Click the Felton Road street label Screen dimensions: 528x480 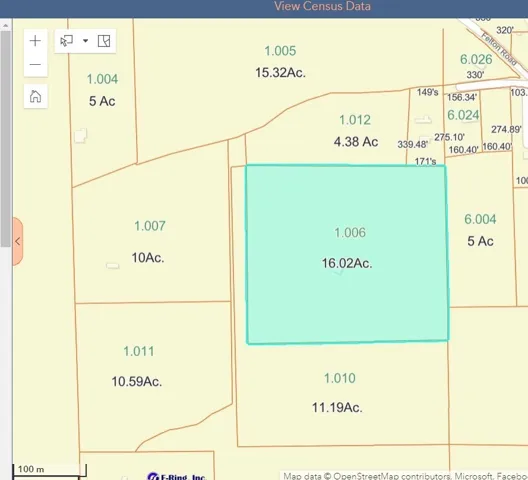pyautogui.click(x=499, y=49)
